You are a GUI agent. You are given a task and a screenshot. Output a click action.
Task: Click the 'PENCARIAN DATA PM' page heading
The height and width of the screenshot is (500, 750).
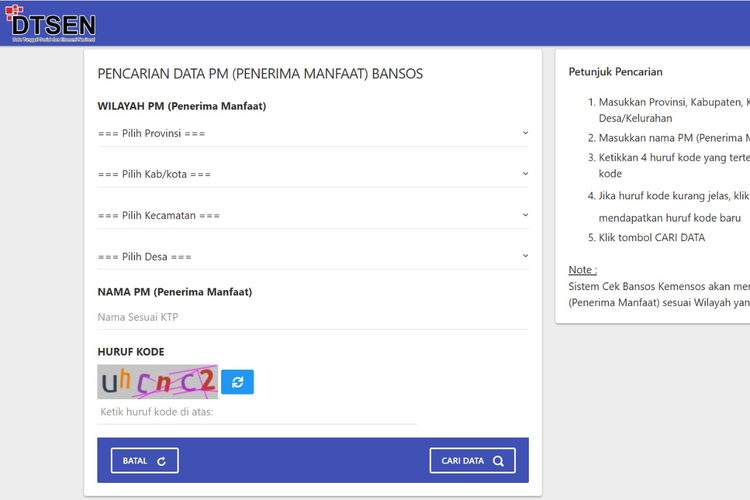point(260,74)
